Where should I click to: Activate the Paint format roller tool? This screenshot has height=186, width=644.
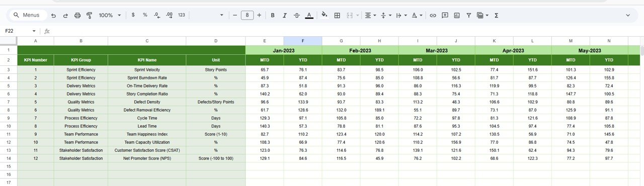[x=90, y=16]
